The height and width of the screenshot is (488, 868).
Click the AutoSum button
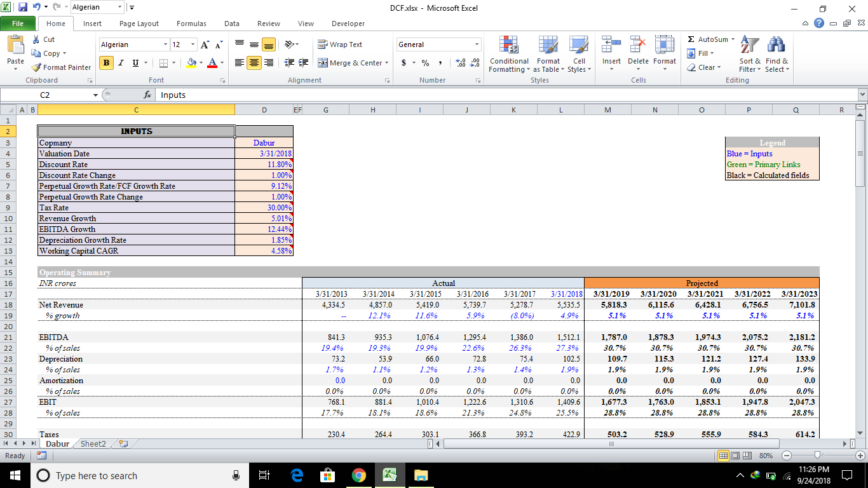708,39
